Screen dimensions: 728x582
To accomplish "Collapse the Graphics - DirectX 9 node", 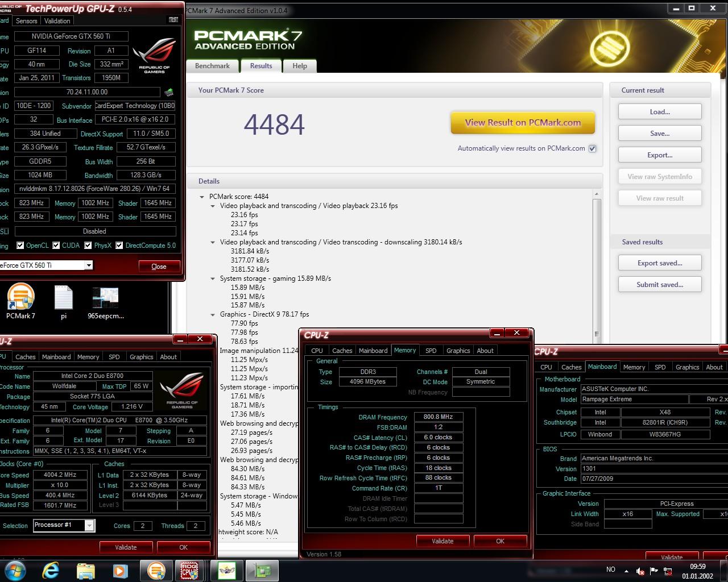I will (x=213, y=314).
